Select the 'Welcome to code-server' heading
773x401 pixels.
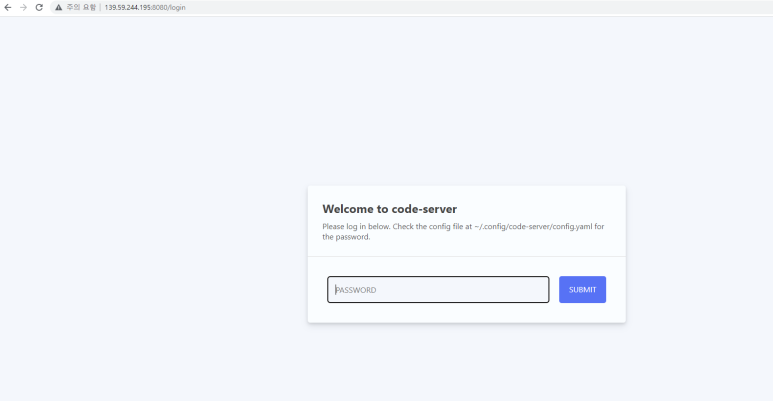pos(389,209)
